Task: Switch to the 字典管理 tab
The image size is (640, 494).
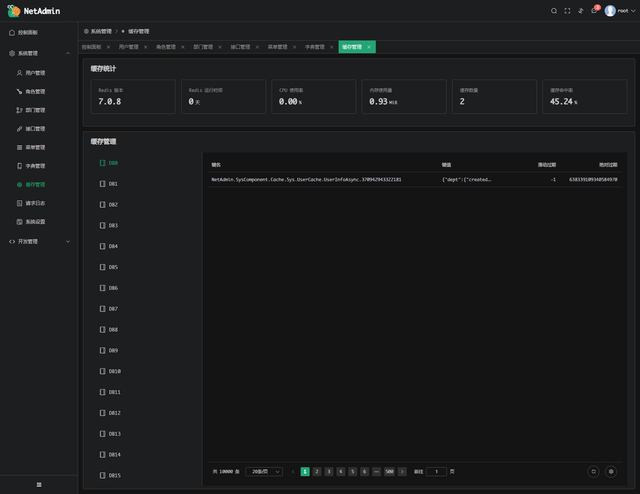Action: click(314, 47)
